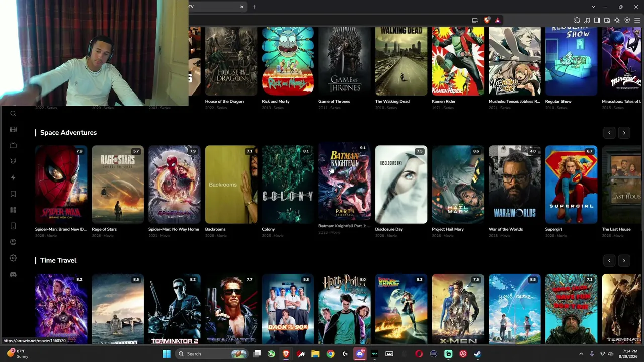Image resolution: width=644 pixels, height=362 pixels.
Task: Open the Rage of Stars poster
Action: pos(118,185)
